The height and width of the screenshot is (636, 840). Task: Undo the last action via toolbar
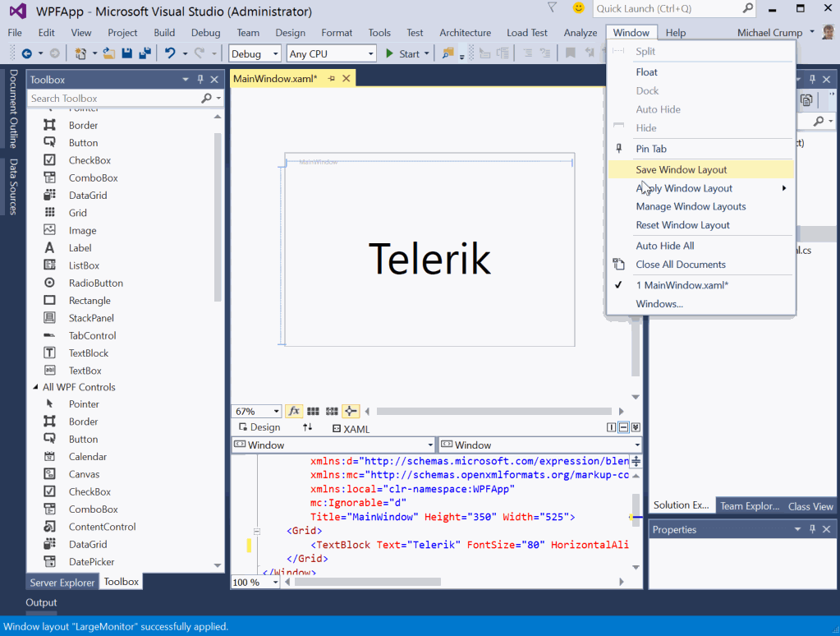click(170, 53)
